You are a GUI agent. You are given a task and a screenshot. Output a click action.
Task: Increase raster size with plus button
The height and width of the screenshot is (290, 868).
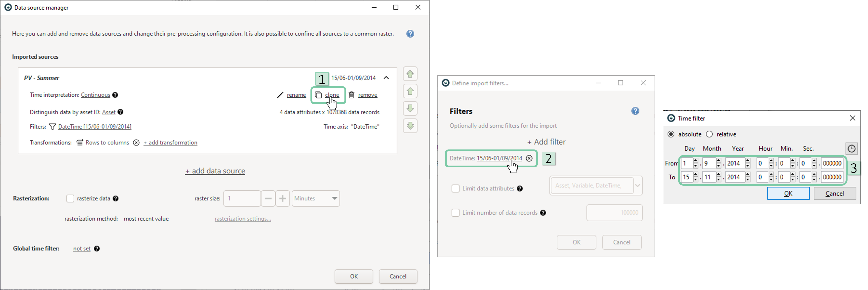[283, 198]
